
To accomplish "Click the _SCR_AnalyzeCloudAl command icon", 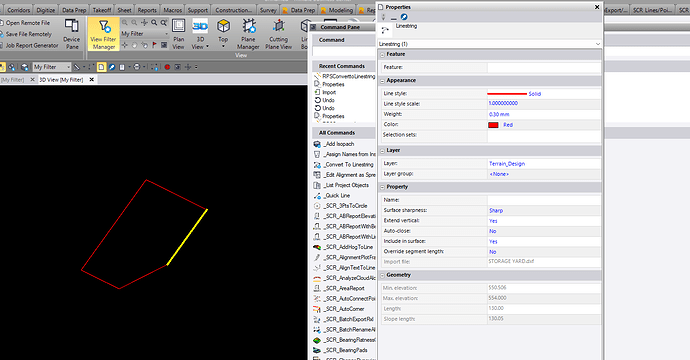I will tap(317, 278).
